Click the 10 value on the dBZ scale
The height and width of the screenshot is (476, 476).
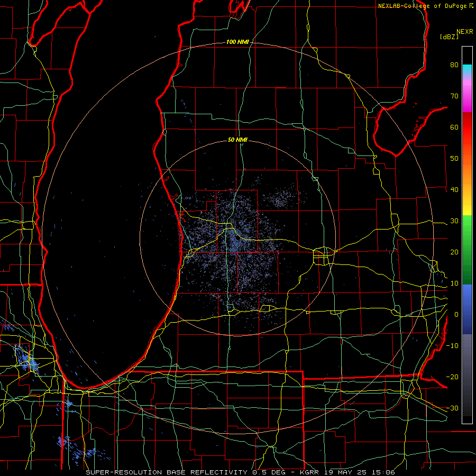pyautogui.click(x=454, y=283)
